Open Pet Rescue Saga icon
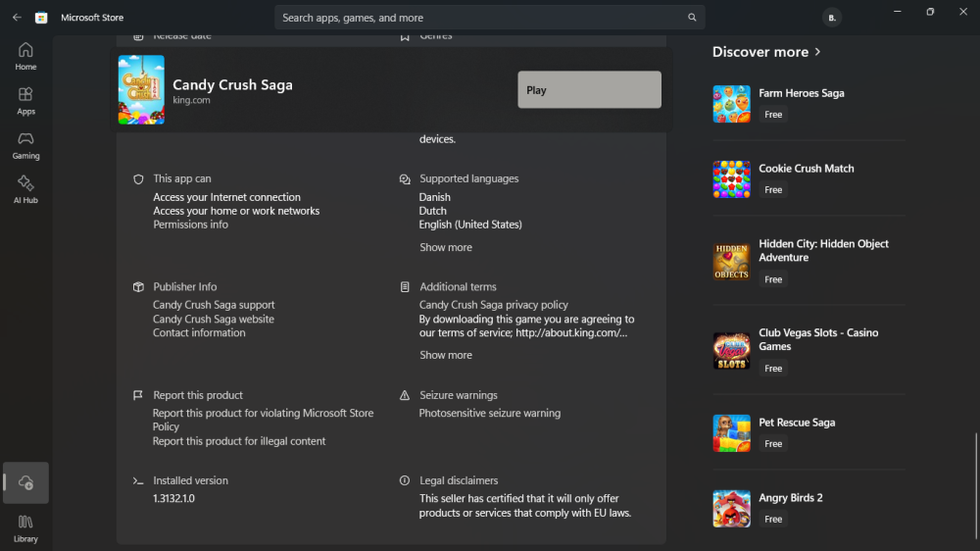 click(x=731, y=432)
